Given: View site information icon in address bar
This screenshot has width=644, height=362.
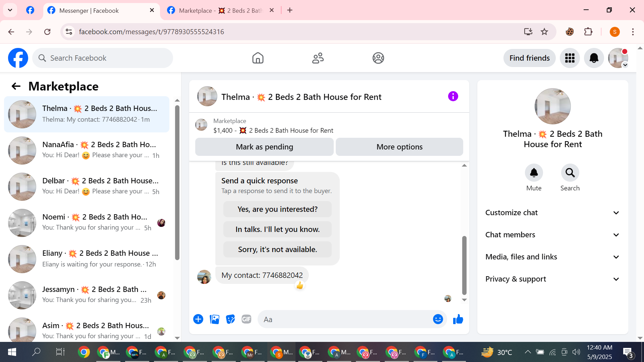Looking at the screenshot, I should [x=69, y=32].
